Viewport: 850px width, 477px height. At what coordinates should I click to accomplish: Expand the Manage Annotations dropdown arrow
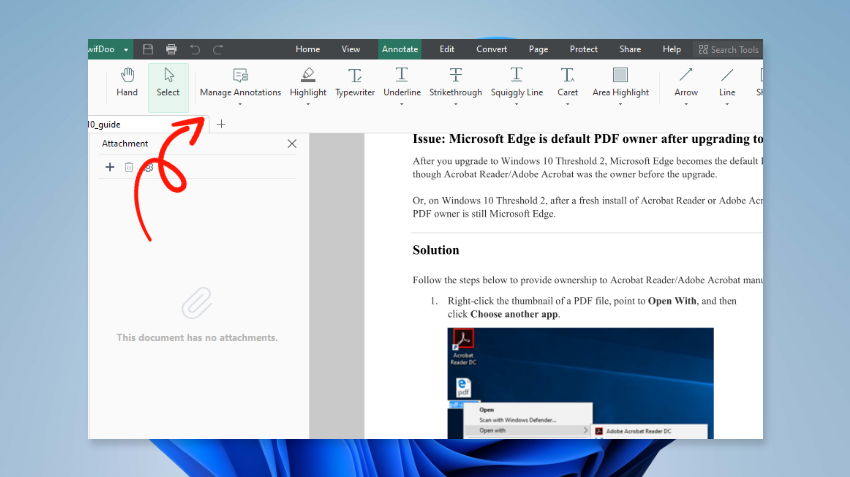click(240, 104)
